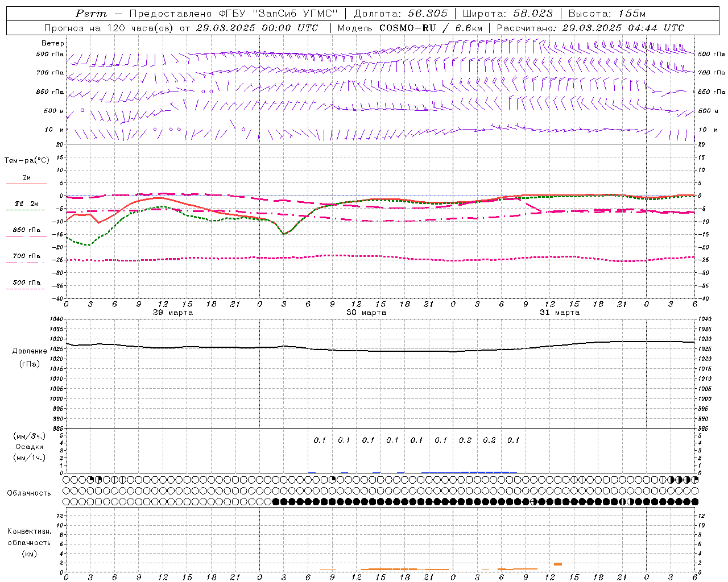Click the 'Осадки' precipitation label
This screenshot has width=728, height=582.
point(30,447)
